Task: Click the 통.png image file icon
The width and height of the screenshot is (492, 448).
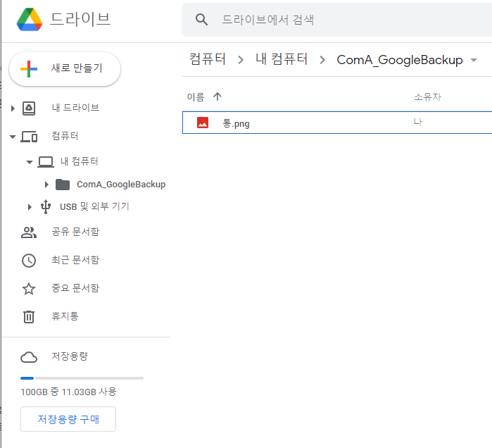Action: pyautogui.click(x=203, y=123)
